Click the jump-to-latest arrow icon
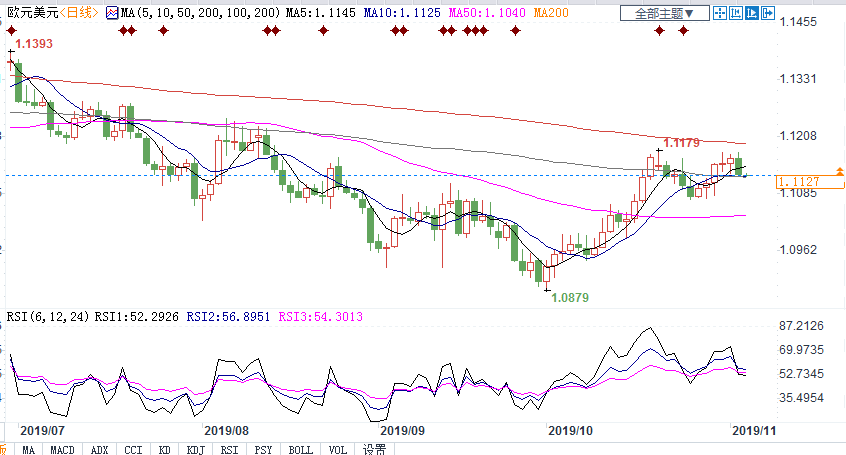This screenshot has width=846, height=455. coord(768,13)
